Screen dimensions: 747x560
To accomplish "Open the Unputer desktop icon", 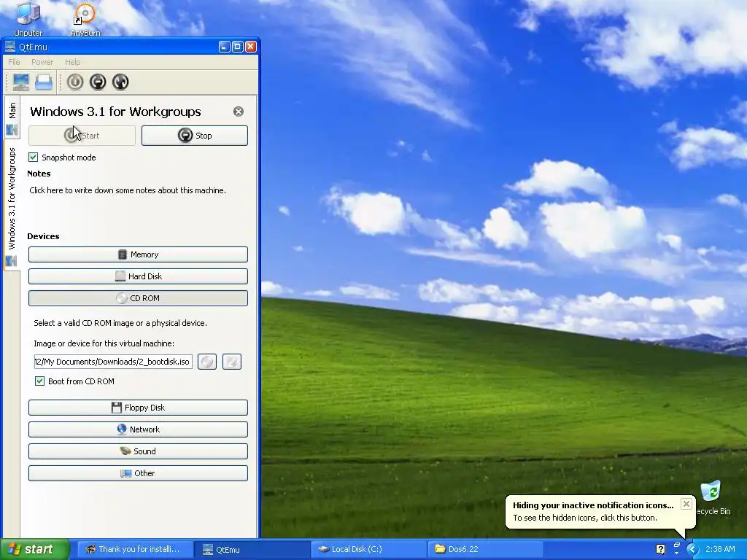I will coord(28,19).
